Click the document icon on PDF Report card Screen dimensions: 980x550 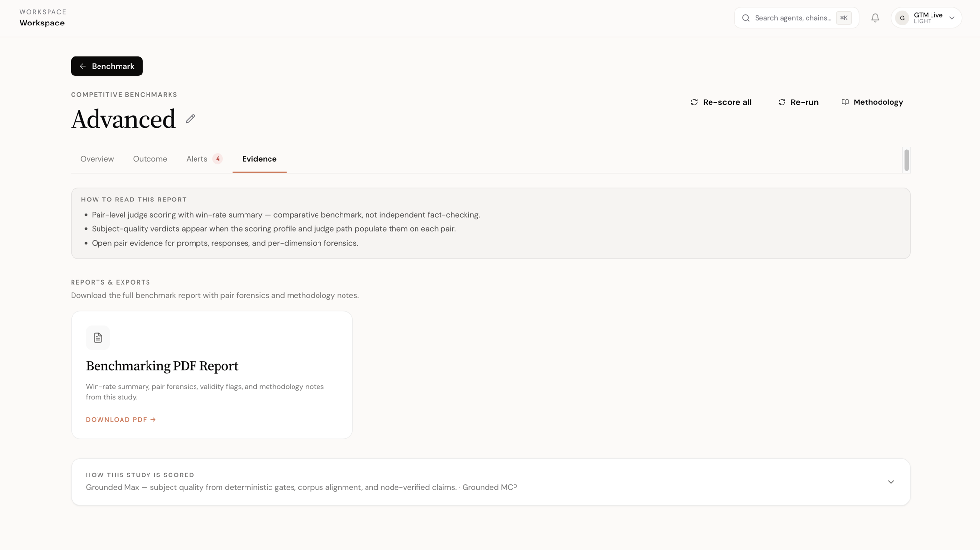[x=98, y=338]
